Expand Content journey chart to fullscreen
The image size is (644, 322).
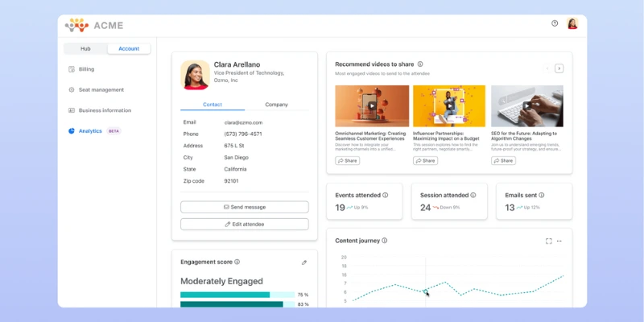549,241
